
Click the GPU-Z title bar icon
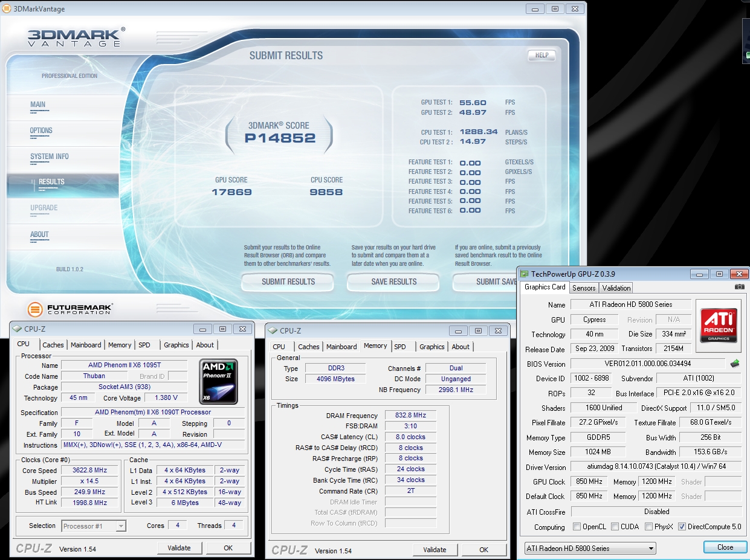(525, 274)
